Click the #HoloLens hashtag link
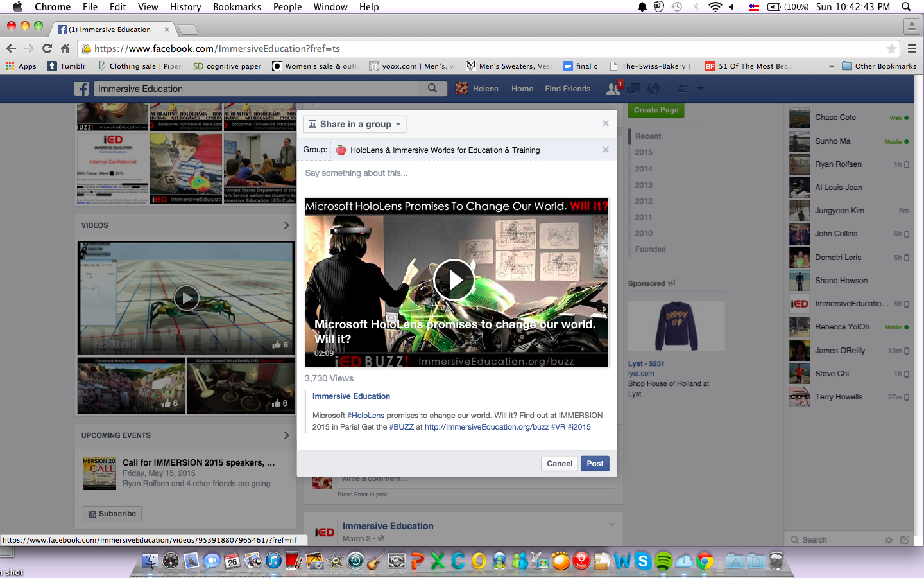The image size is (924, 578). click(x=366, y=416)
